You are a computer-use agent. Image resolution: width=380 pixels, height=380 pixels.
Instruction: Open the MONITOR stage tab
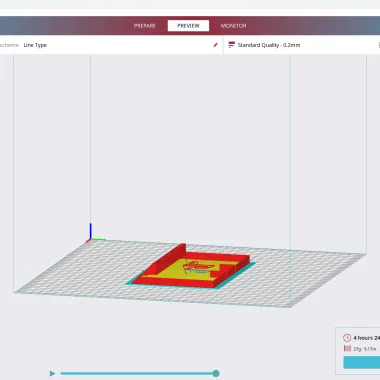coord(233,26)
